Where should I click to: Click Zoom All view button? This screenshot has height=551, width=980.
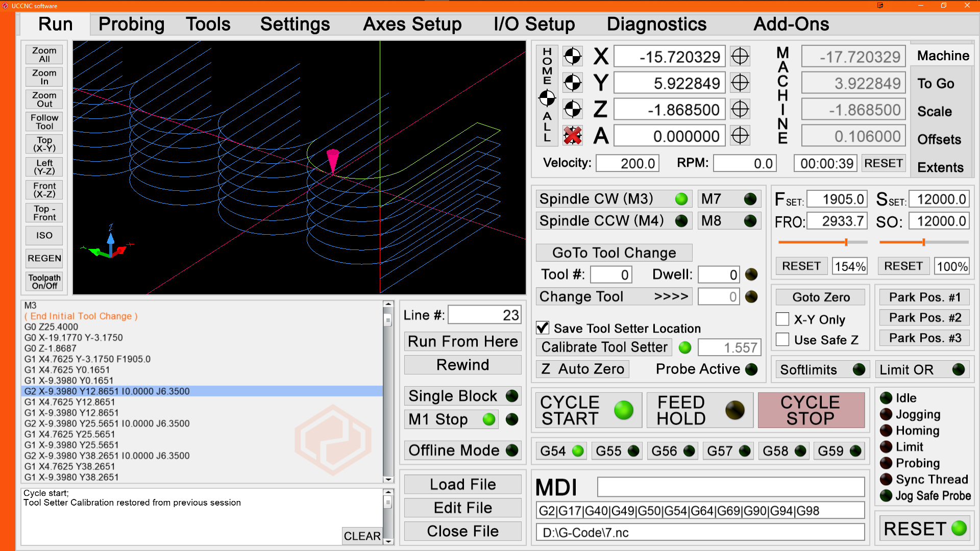click(44, 55)
